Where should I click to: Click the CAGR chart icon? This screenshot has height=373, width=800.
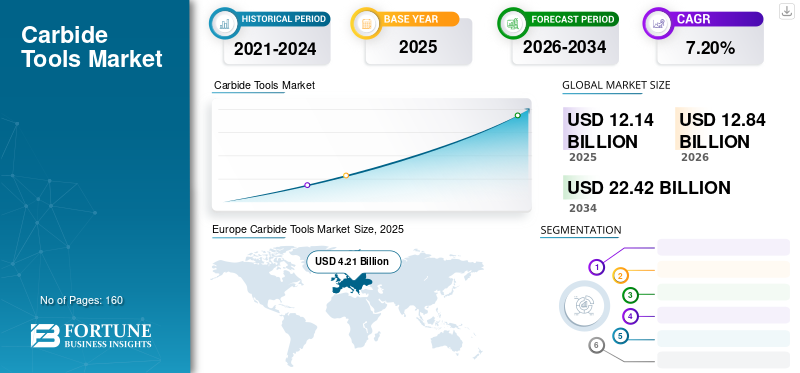(x=658, y=23)
